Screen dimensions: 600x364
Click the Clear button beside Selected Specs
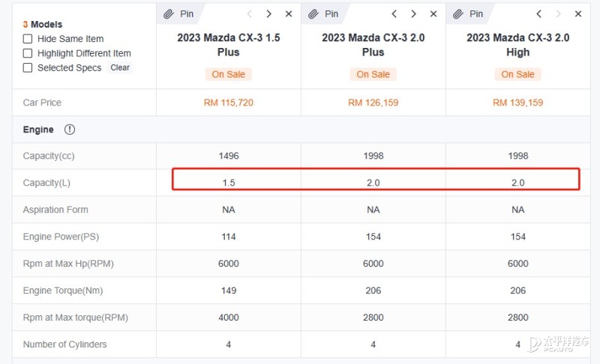click(120, 67)
